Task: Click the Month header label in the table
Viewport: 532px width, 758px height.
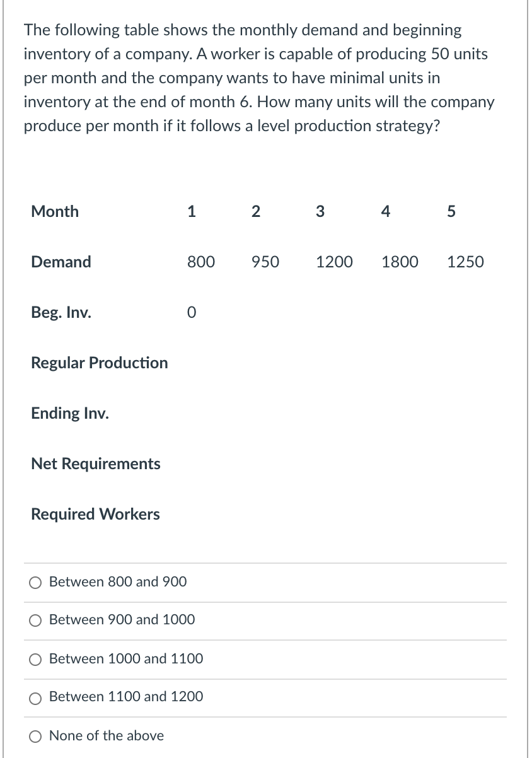Action: 55,211
